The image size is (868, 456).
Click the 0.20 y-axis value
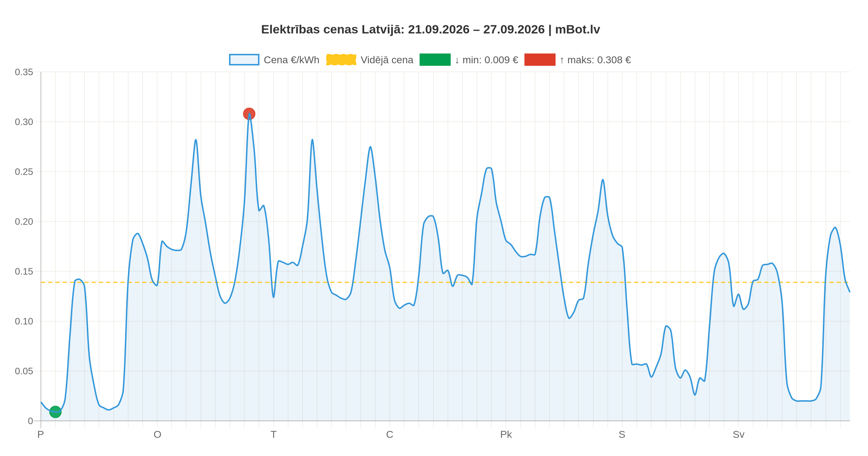24,221
